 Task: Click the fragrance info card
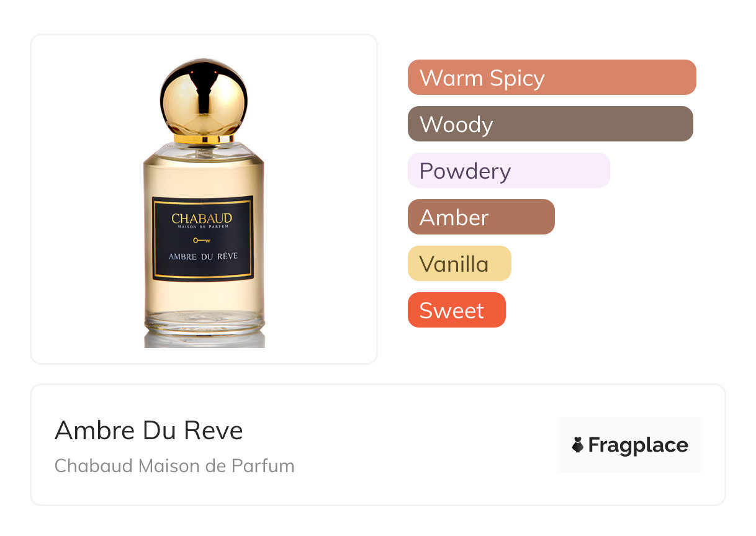point(378,445)
